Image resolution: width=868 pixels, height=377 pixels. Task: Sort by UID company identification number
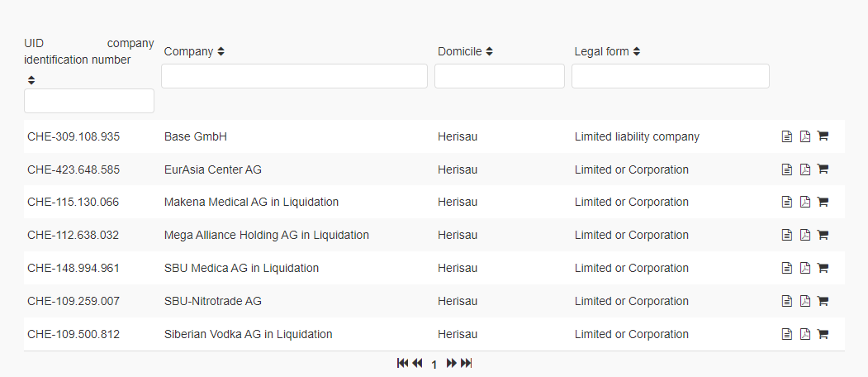pyautogui.click(x=31, y=80)
